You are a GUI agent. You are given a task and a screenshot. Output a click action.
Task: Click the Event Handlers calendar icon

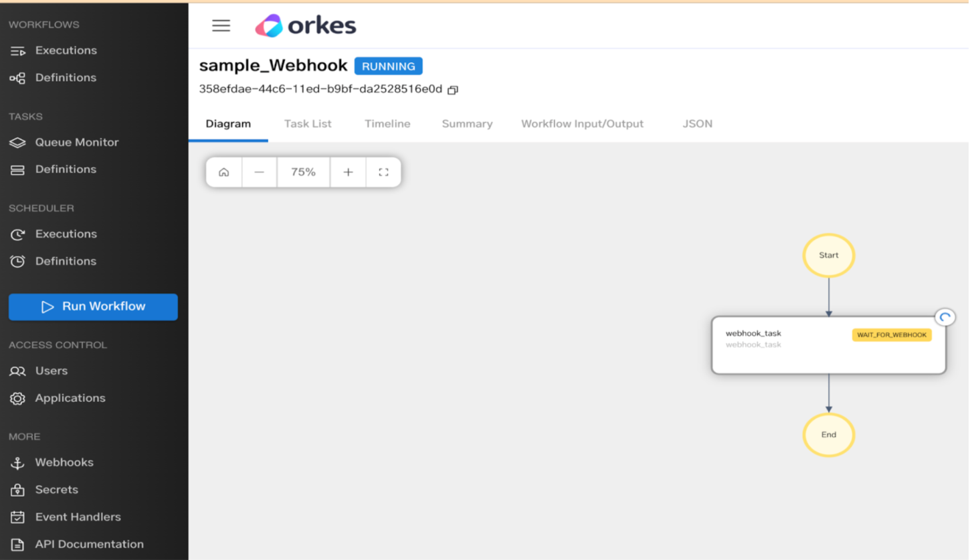17,517
